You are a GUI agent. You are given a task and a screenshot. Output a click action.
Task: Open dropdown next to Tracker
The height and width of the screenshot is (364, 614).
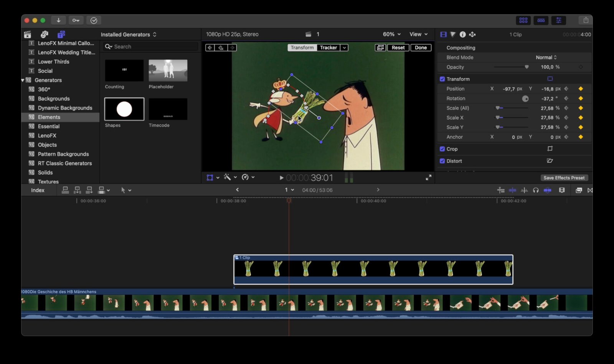coord(344,48)
